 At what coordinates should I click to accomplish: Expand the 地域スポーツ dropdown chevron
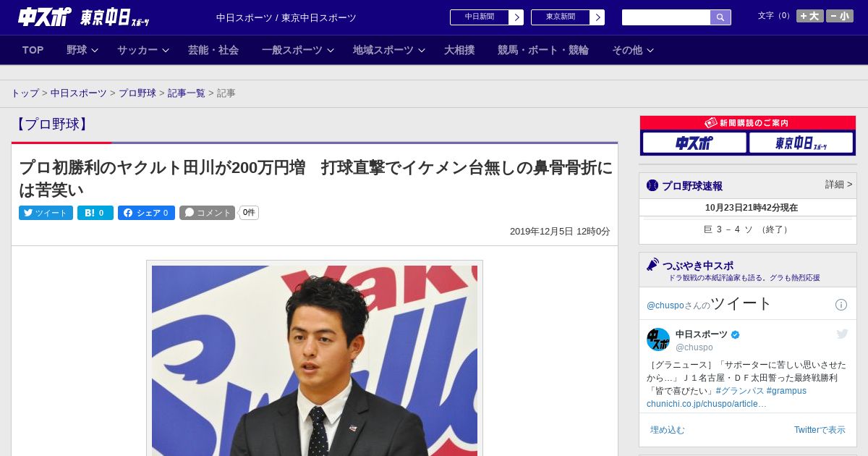tap(422, 51)
